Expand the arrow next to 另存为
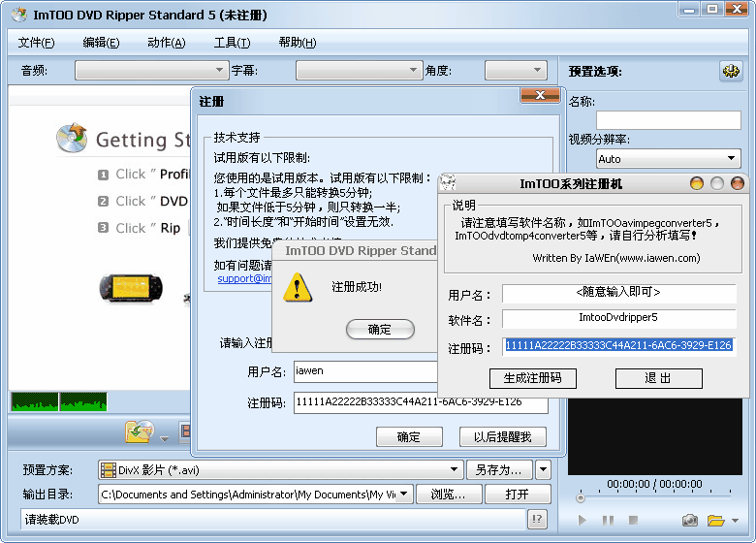The height and width of the screenshot is (543, 756). point(544,469)
